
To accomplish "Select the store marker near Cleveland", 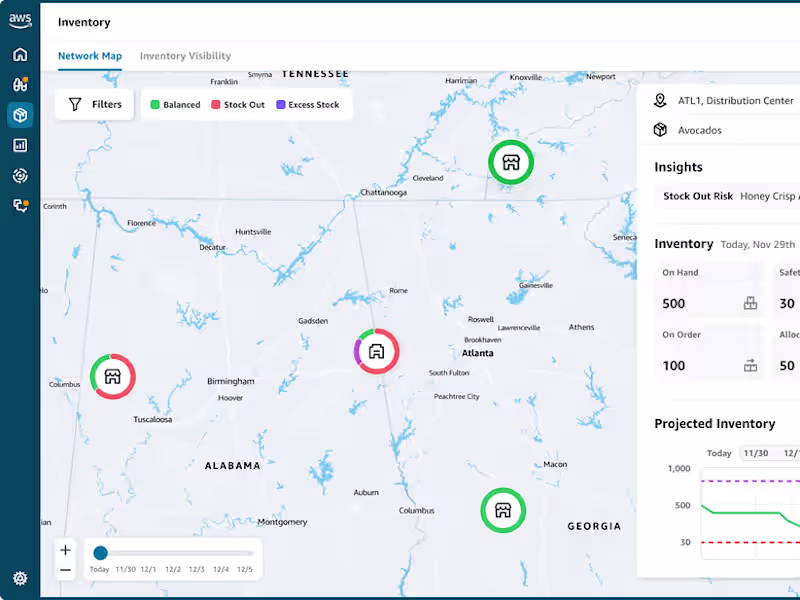I will [x=511, y=162].
